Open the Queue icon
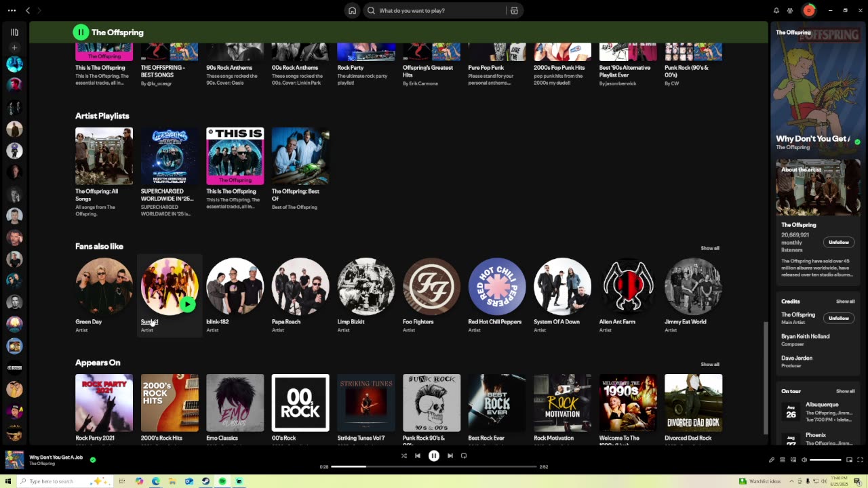 pos(782,460)
